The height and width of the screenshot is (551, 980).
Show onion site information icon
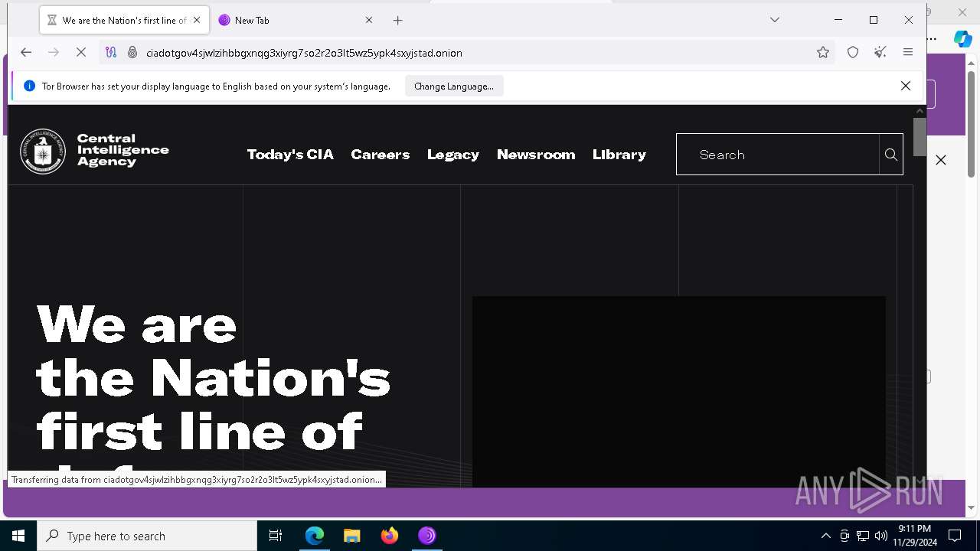132,52
